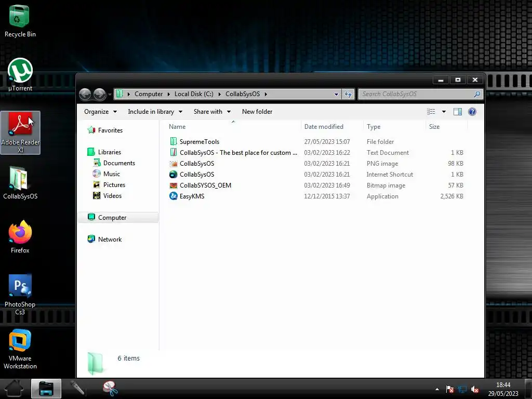
Task: Click the 27/05/2023 15:07 date cell
Action: 327,141
